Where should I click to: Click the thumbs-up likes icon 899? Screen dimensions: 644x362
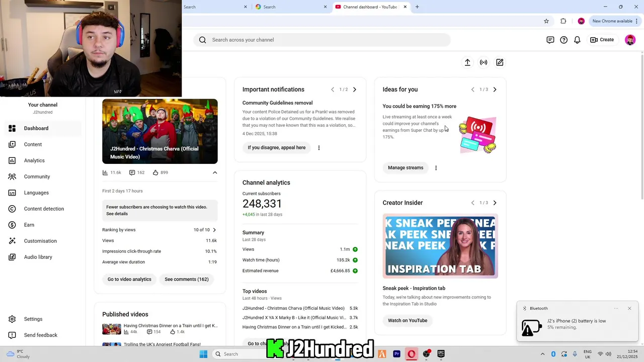pos(155,172)
